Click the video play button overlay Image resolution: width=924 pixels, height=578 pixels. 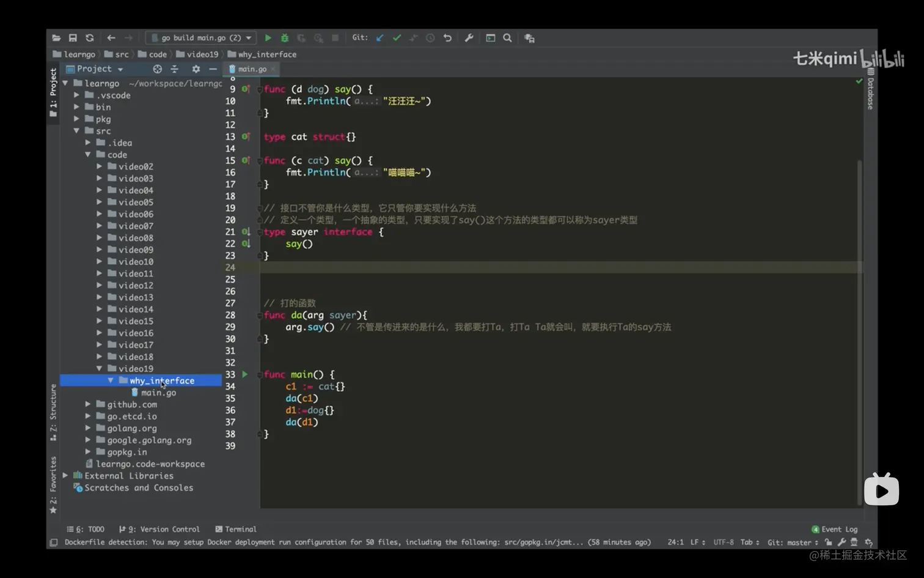(x=881, y=491)
